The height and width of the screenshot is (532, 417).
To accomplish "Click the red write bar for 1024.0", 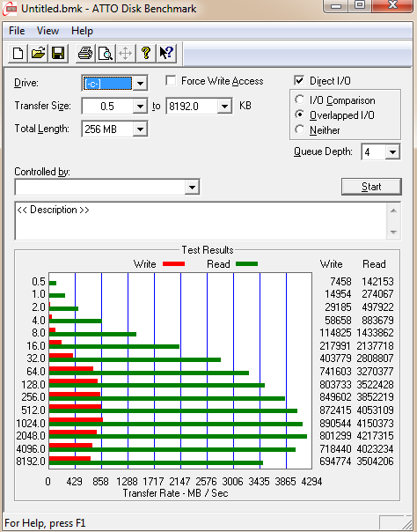I will (x=76, y=419).
